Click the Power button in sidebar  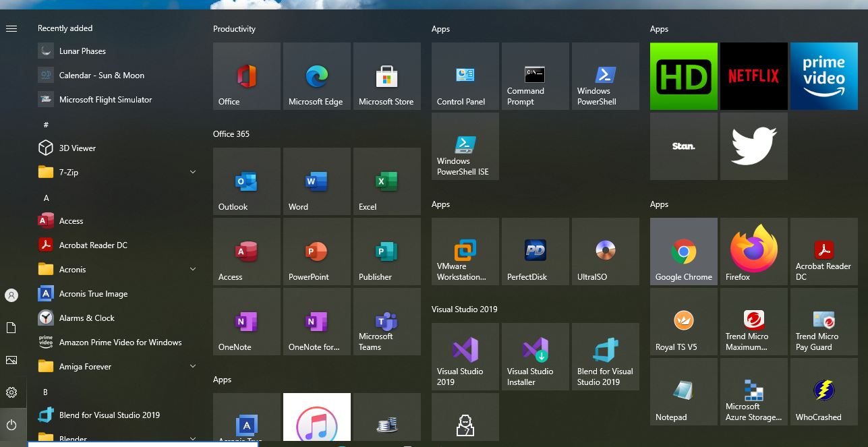[x=11, y=425]
